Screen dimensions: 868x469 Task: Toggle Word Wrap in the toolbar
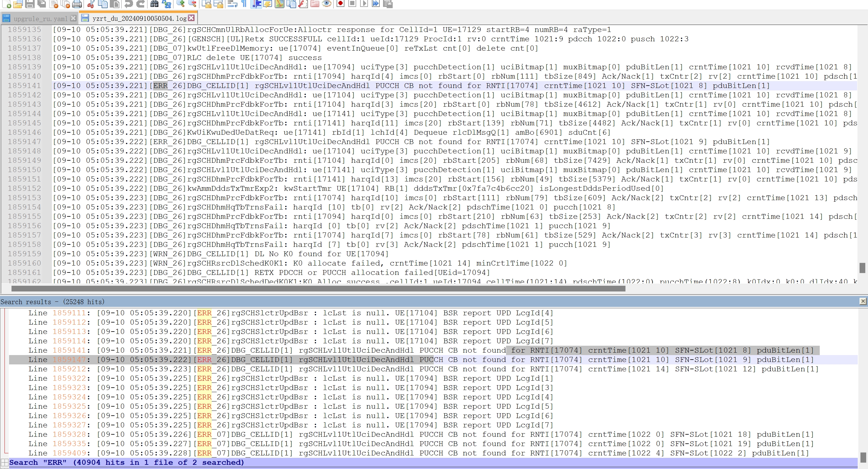[x=232, y=4]
